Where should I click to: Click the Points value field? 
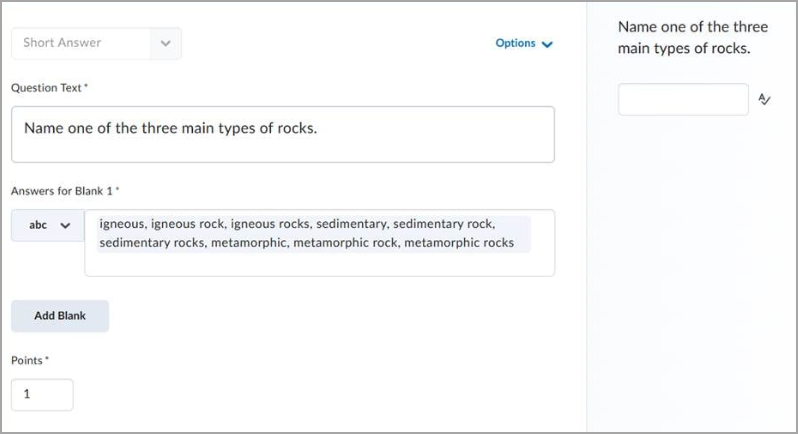point(42,394)
